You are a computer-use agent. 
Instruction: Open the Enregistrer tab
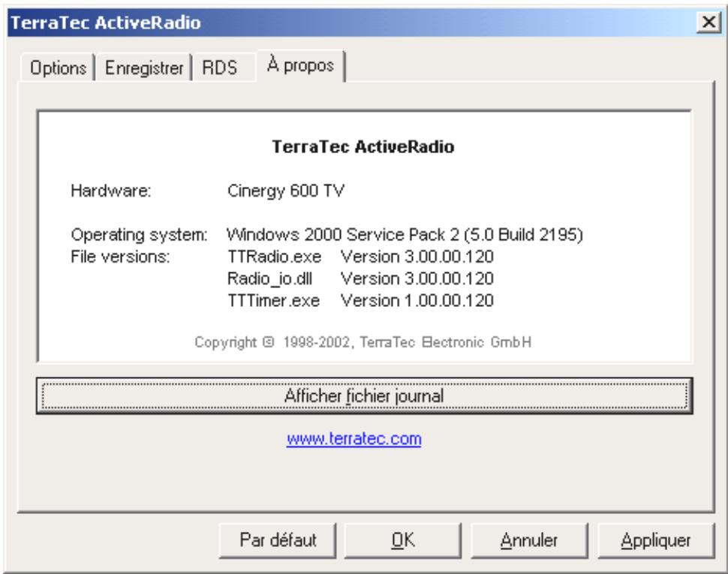pyautogui.click(x=144, y=68)
